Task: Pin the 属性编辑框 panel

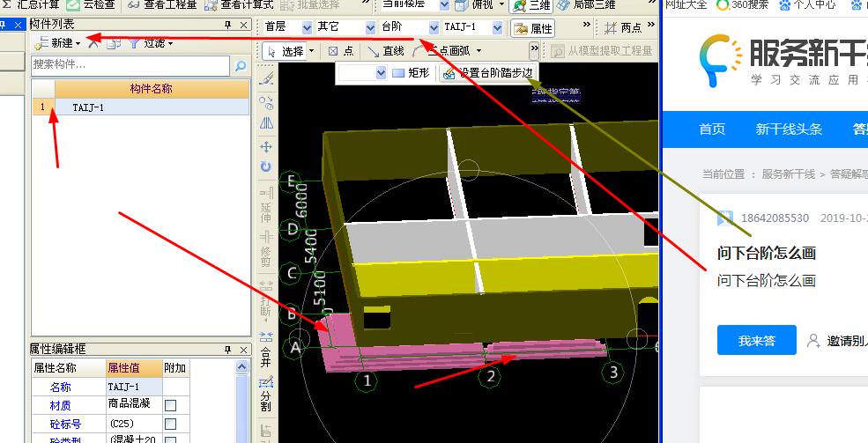Action: (227, 350)
